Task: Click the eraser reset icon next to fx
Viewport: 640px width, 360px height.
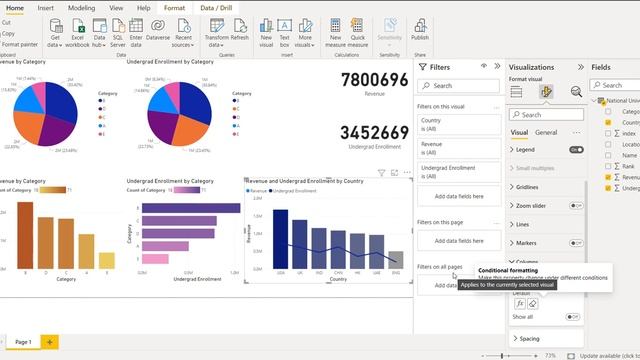Action: click(533, 304)
